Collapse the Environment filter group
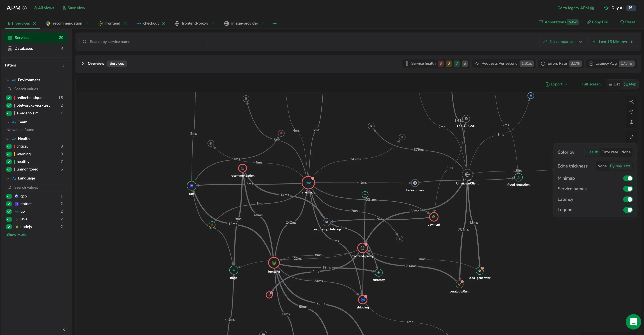644x335 pixels. click(8, 80)
